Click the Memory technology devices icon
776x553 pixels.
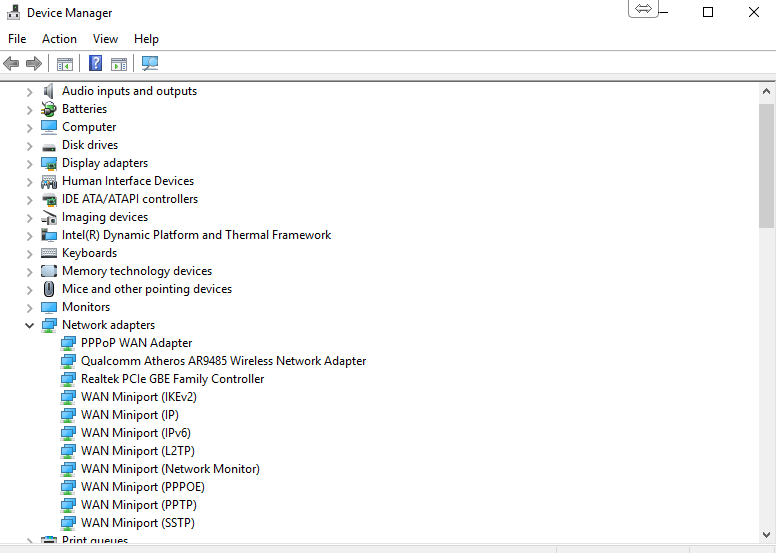[48, 271]
